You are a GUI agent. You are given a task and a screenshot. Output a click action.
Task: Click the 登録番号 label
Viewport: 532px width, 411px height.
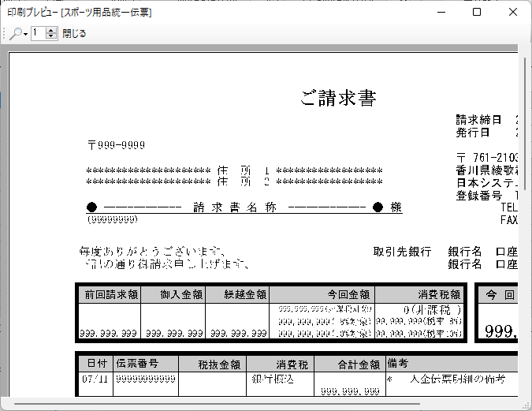pyautogui.click(x=478, y=196)
